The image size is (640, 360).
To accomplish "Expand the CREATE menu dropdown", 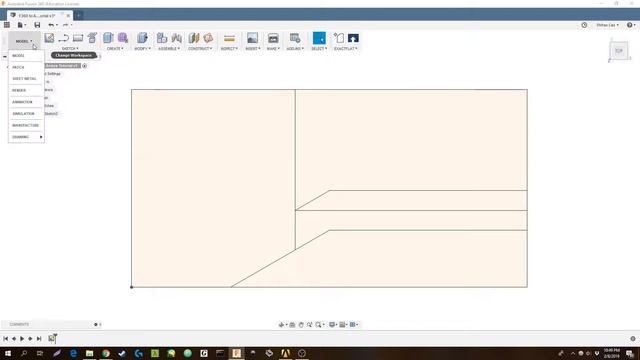I will (x=115, y=49).
